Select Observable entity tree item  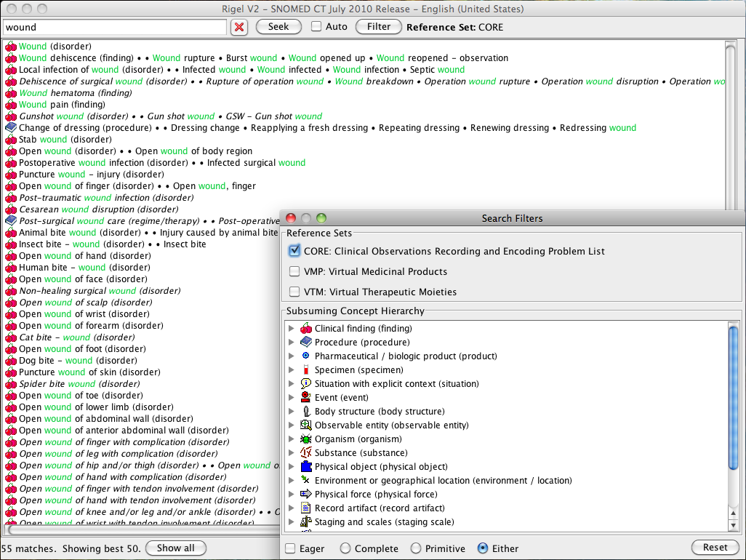pos(392,425)
